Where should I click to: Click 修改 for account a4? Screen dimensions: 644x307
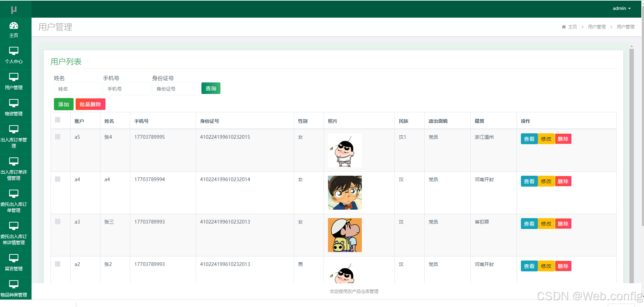tap(546, 181)
